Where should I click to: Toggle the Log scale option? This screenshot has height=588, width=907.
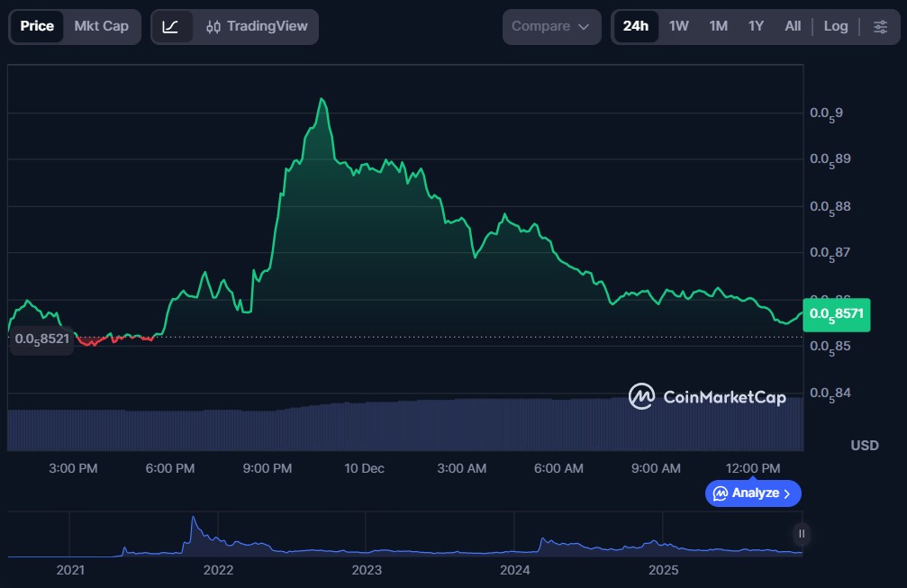tap(835, 27)
